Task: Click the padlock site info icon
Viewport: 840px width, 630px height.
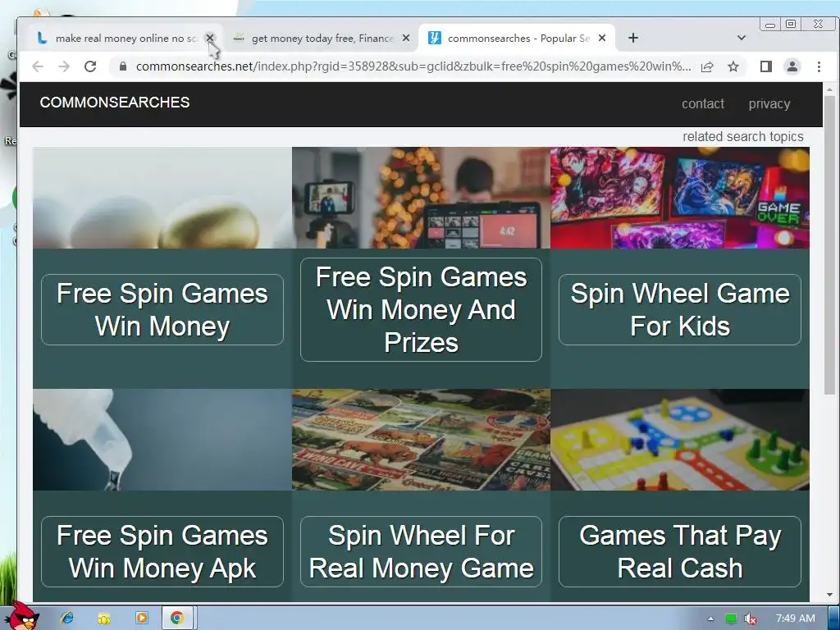Action: 123,66
